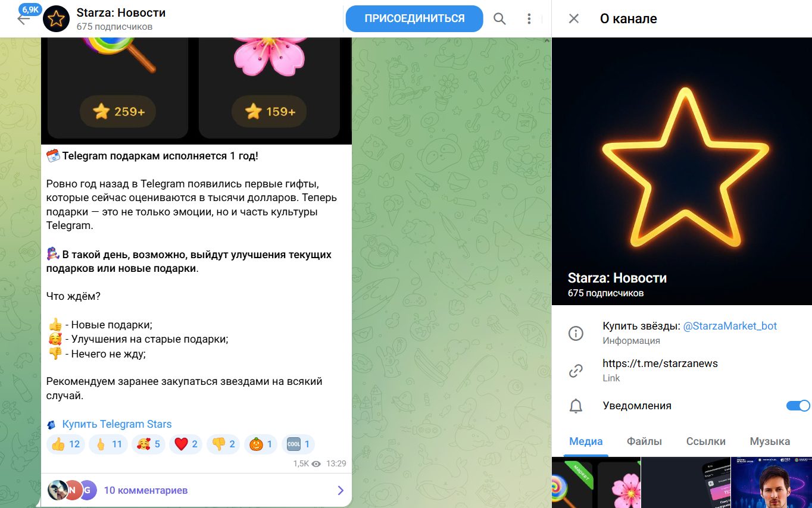Toggle the red heart reaction
812x508 pixels.
pos(188,444)
